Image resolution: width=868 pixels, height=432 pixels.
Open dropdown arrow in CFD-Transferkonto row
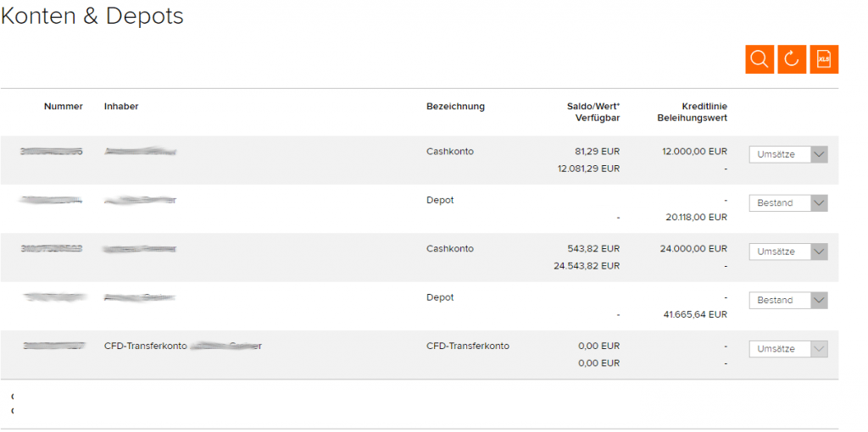point(820,349)
